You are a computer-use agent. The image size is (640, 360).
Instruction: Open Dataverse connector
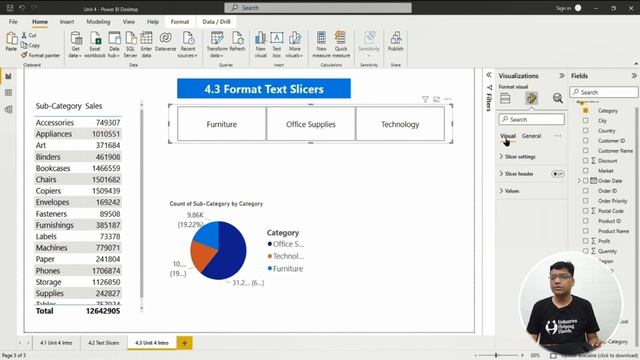[165, 41]
